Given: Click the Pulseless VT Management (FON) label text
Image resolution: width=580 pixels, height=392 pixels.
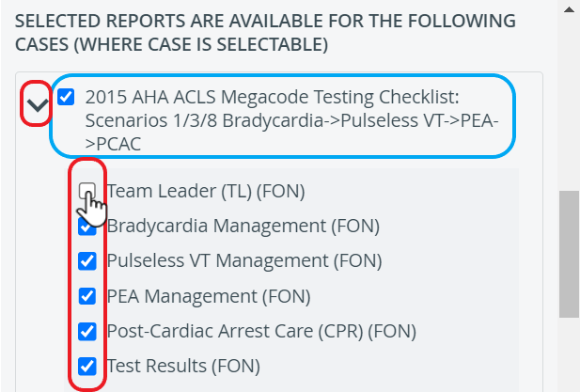Looking at the screenshot, I should click(244, 260).
